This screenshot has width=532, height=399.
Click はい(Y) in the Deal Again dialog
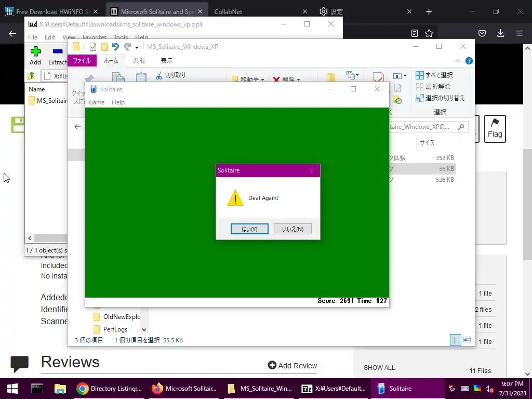pyautogui.click(x=249, y=229)
